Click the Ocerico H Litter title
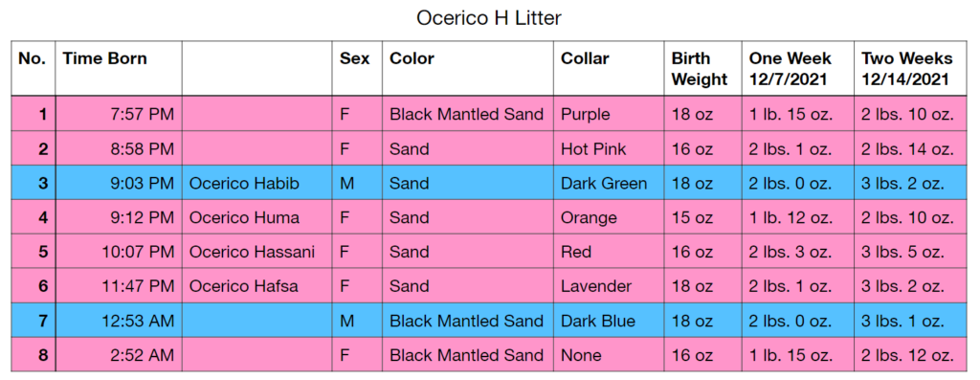 tap(489, 18)
